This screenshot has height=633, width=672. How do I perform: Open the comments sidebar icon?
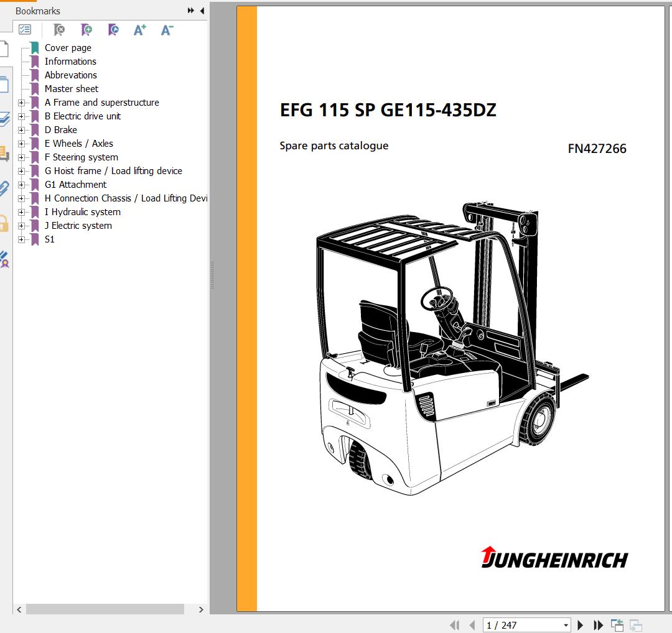tap(4, 154)
